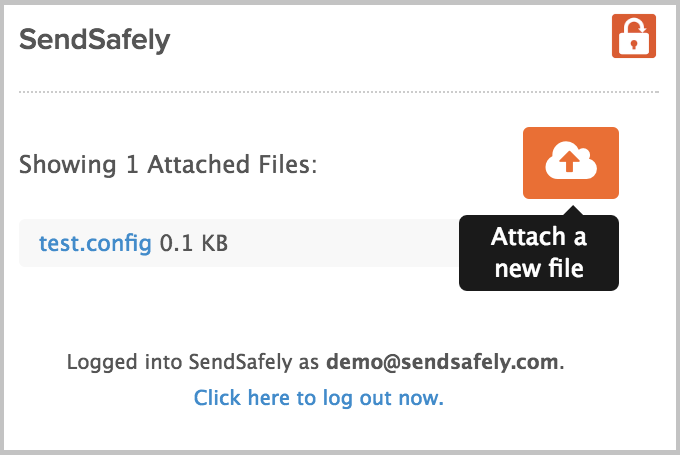Click the words 'new file' in the tooltip
Screen dimensions: 680x455
tap(539, 268)
